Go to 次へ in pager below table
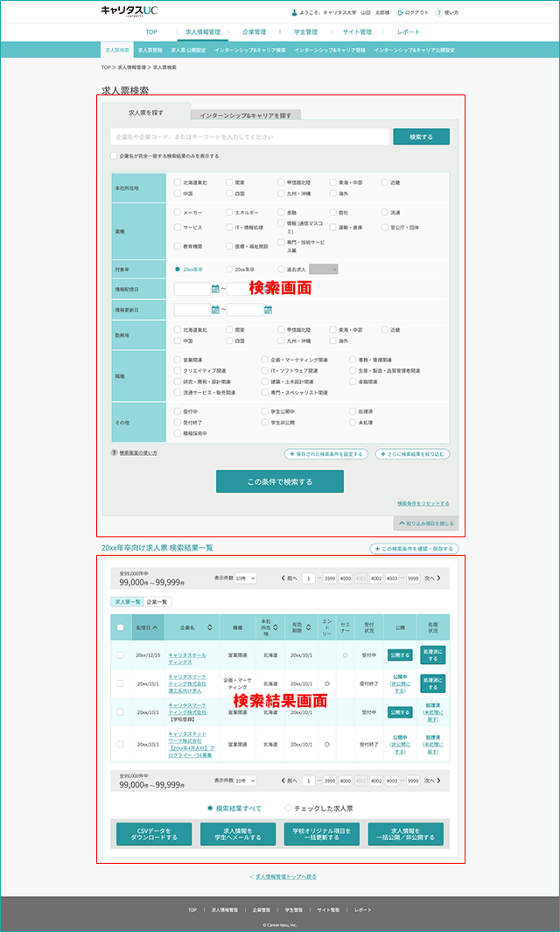The height and width of the screenshot is (932, 560). pos(432,781)
